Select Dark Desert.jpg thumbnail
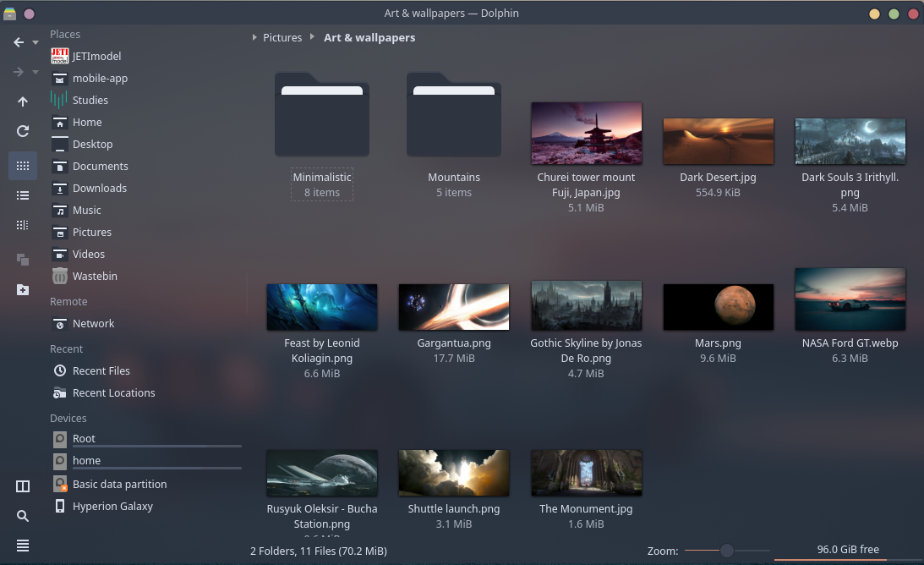Screen dimensions: 924x565 [x=719, y=141]
